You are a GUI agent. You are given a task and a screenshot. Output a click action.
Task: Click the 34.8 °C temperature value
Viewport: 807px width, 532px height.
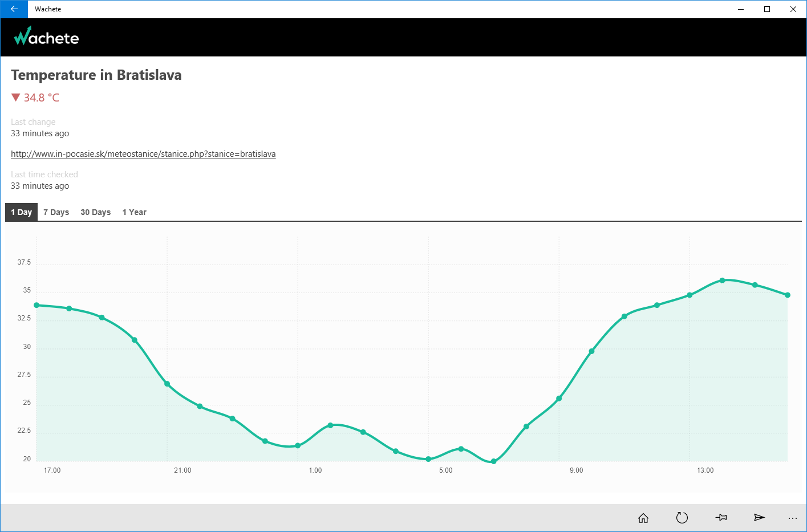(42, 98)
